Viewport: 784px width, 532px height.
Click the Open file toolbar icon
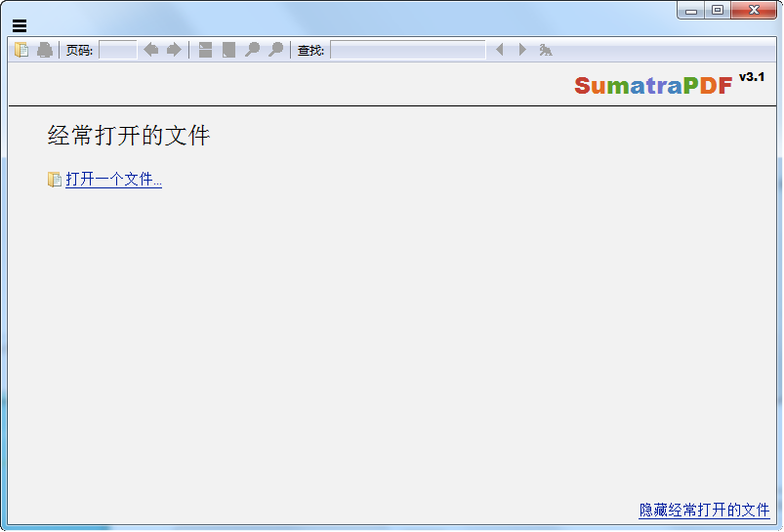(21, 50)
